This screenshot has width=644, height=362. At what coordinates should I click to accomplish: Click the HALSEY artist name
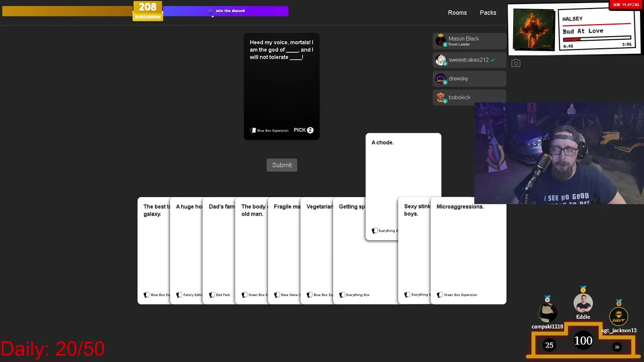pos(573,19)
